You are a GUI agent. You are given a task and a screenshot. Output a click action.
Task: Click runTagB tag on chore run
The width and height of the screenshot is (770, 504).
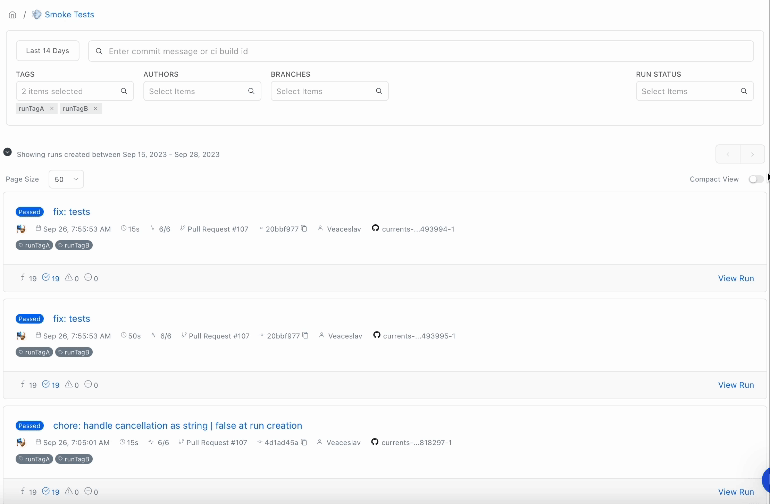click(74, 459)
